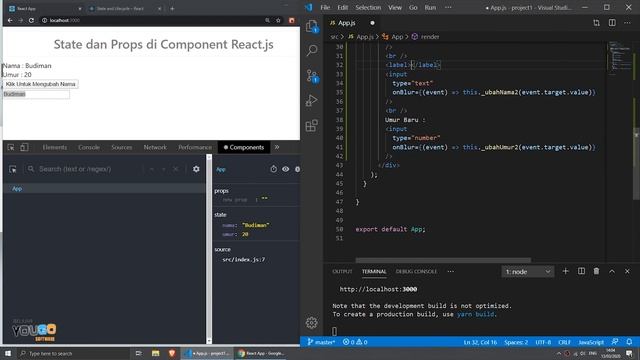Screen dimensions: 640x360
Task: Kill terminal with trash icon
Action: point(596,271)
